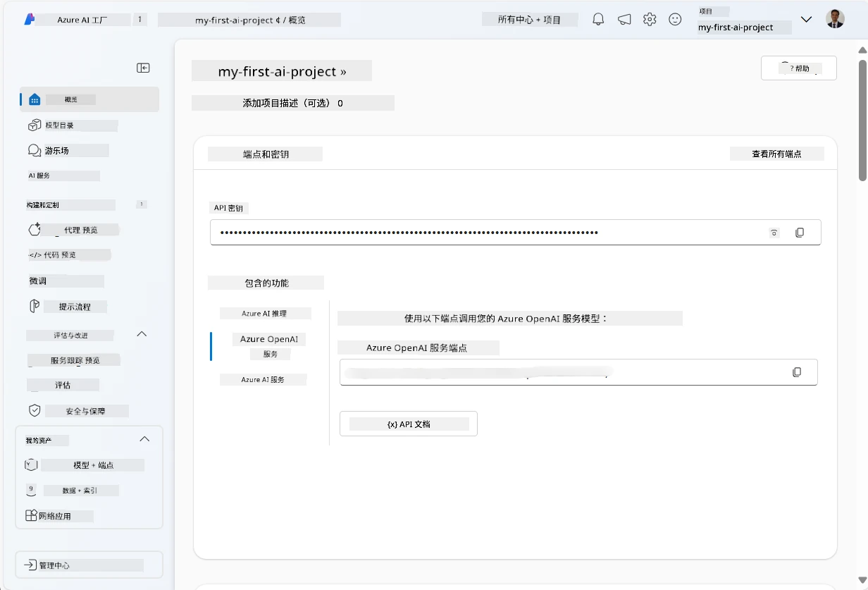Click the 帮助 help button

tap(799, 68)
